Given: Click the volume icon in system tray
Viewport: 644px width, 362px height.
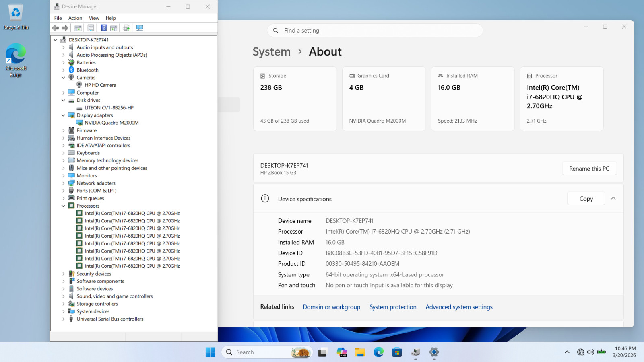Looking at the screenshot, I should [x=590, y=352].
